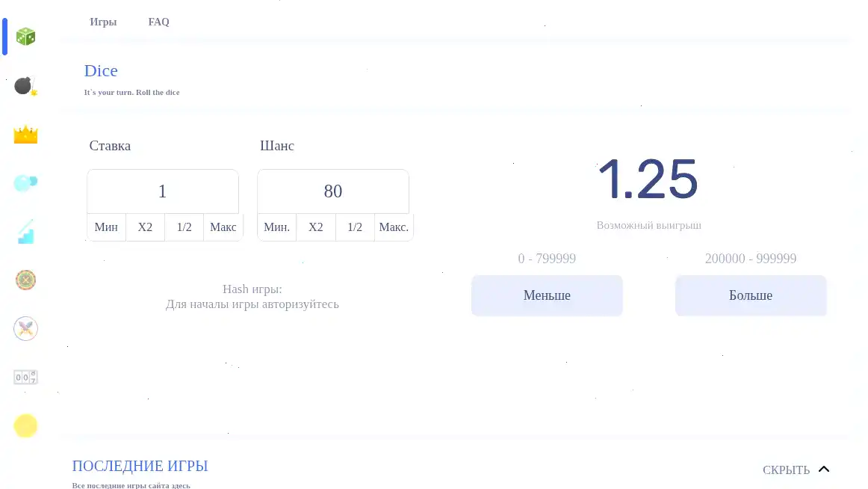The image size is (868, 489).
Task: Switch to the FAQ tab
Action: 158,22
